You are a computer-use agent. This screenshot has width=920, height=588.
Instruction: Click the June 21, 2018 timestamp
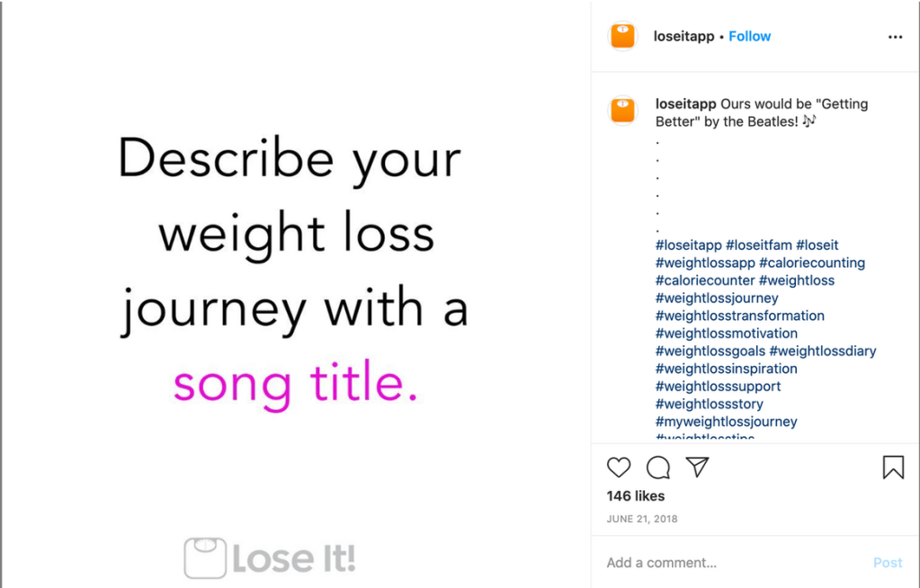point(642,519)
